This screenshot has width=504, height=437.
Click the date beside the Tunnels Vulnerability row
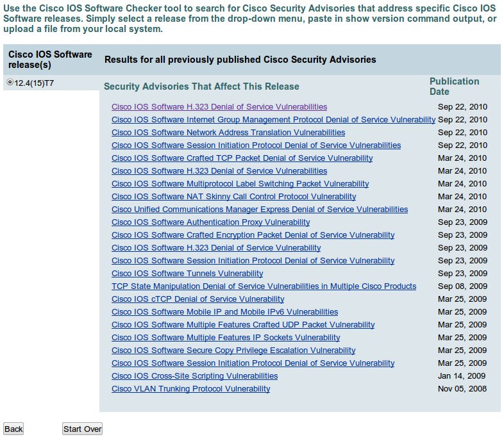coord(462,274)
